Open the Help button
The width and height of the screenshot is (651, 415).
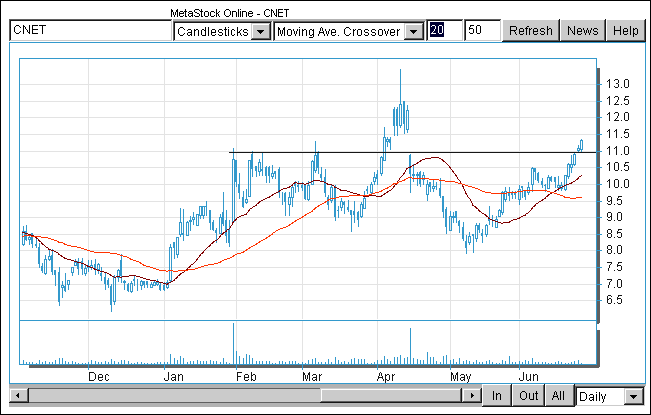(x=626, y=31)
